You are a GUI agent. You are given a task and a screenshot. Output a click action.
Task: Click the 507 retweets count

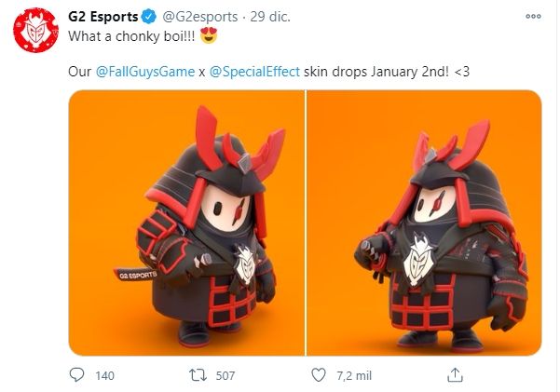(x=225, y=375)
